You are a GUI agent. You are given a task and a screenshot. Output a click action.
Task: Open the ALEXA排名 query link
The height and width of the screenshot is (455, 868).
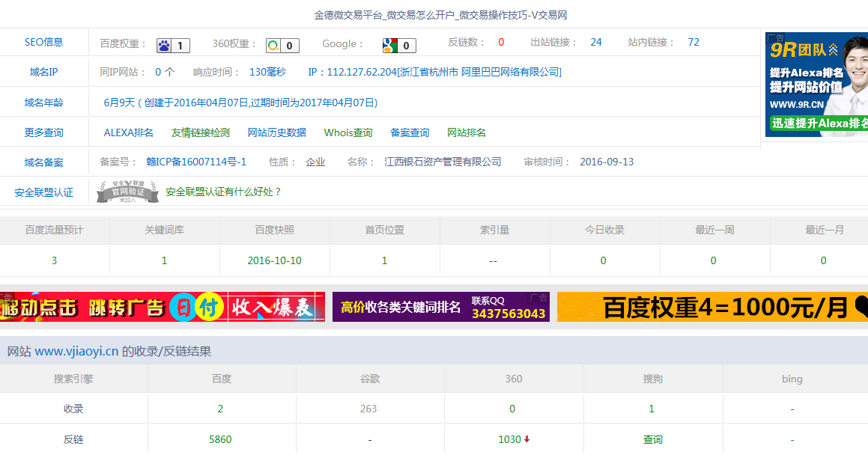[x=128, y=132]
